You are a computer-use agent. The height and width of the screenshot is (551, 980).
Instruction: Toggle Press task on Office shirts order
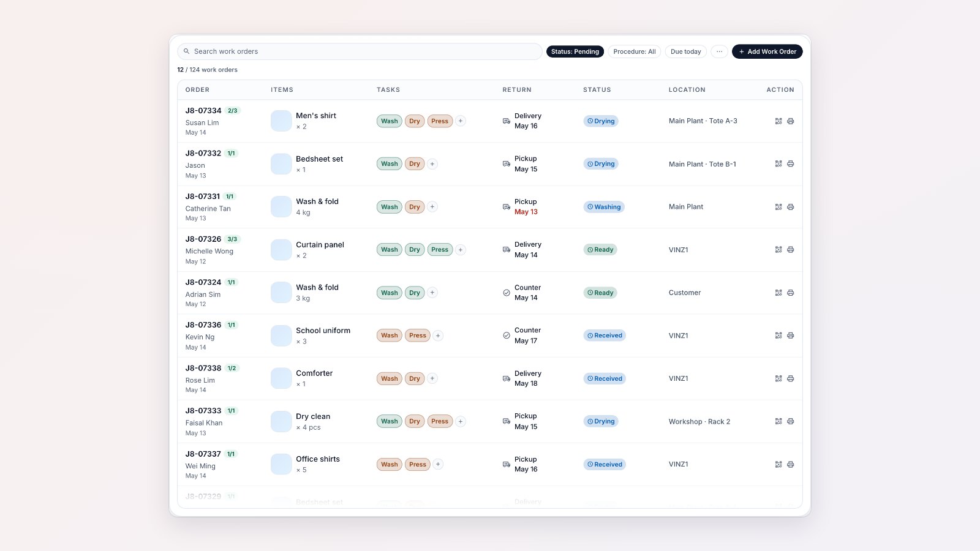click(x=418, y=464)
